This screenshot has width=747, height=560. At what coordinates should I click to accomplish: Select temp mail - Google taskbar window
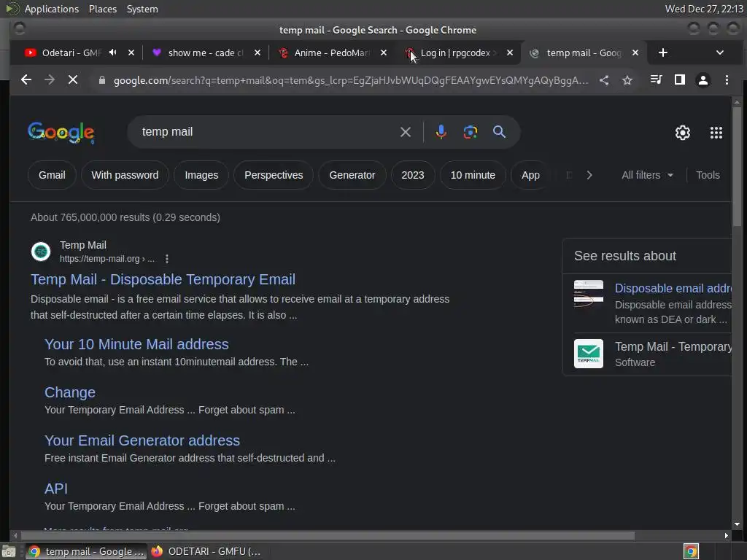click(86, 551)
